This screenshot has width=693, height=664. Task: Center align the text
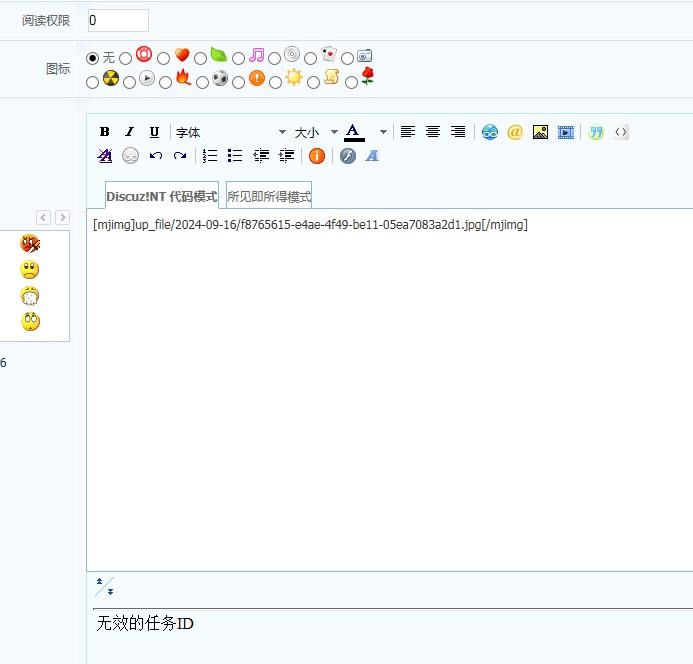pos(433,132)
